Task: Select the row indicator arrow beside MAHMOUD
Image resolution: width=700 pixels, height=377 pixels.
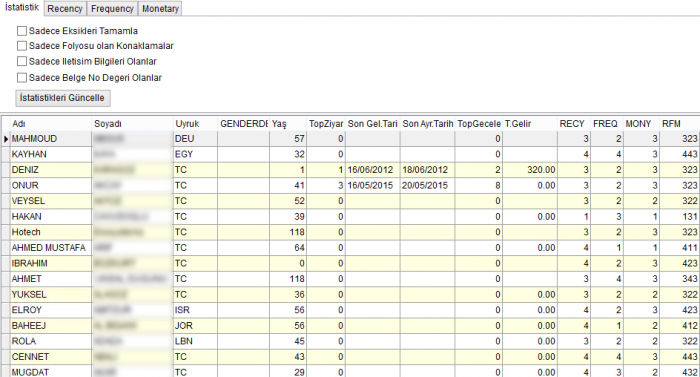Action: (6, 139)
